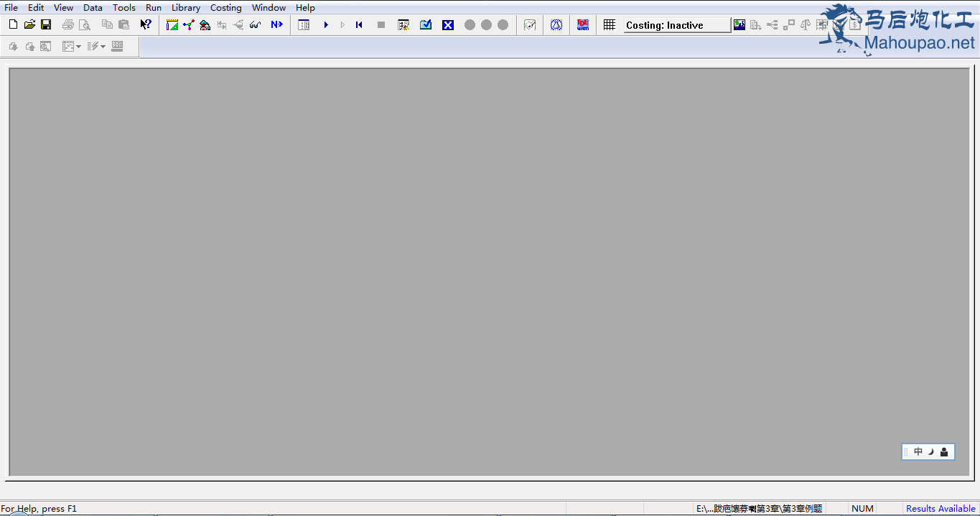Click the Costing: Inactive status field

(x=677, y=25)
